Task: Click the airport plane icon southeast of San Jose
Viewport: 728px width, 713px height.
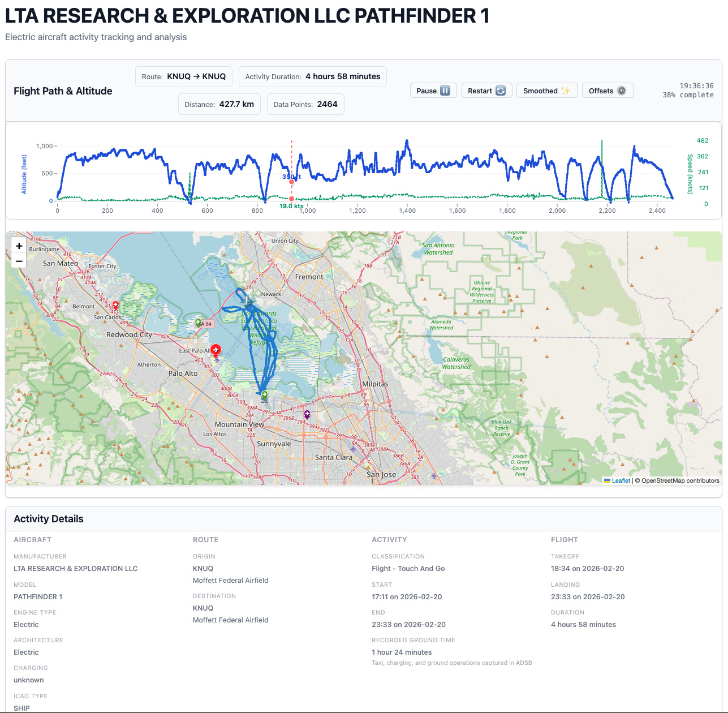Action: pos(434,475)
